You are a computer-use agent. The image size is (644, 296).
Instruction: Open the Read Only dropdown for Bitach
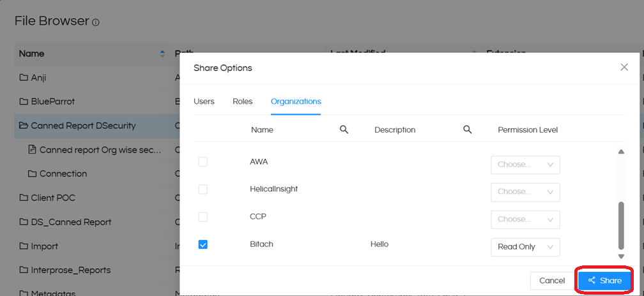525,247
